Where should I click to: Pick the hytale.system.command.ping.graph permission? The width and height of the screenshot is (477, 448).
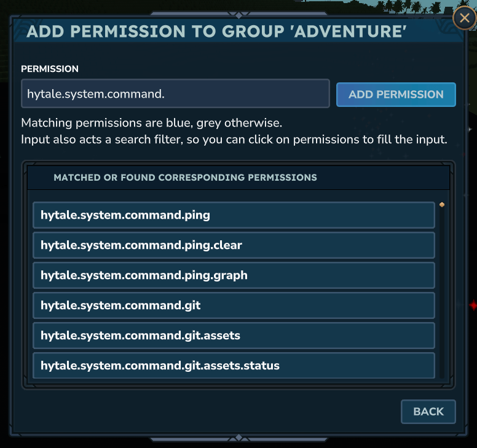pos(234,275)
